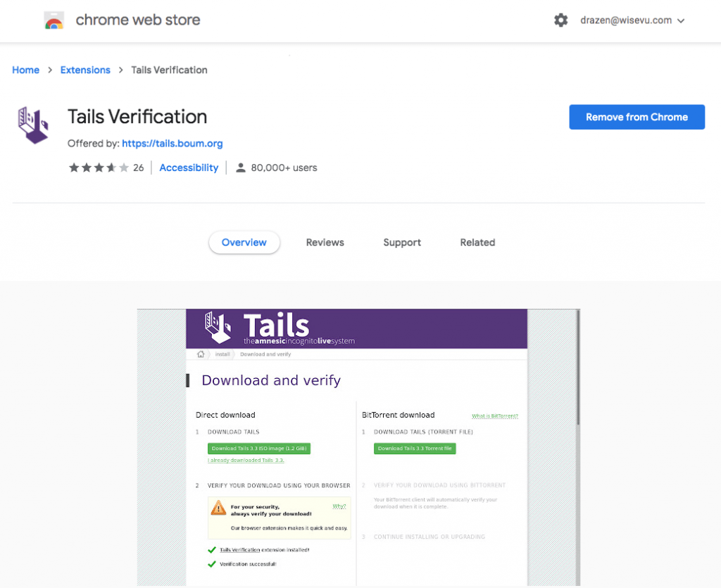Viewport: 721px width, 588px height.
Task: Click the 'Tails Verification' breadcrumb text
Action: pos(169,70)
